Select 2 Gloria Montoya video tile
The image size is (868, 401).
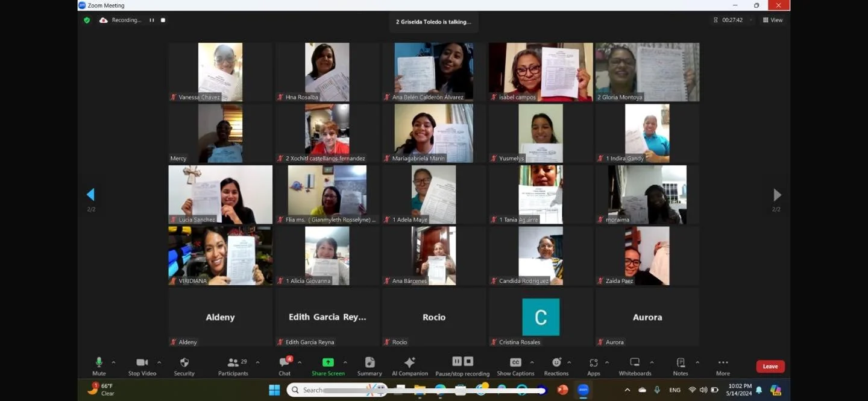click(x=647, y=72)
